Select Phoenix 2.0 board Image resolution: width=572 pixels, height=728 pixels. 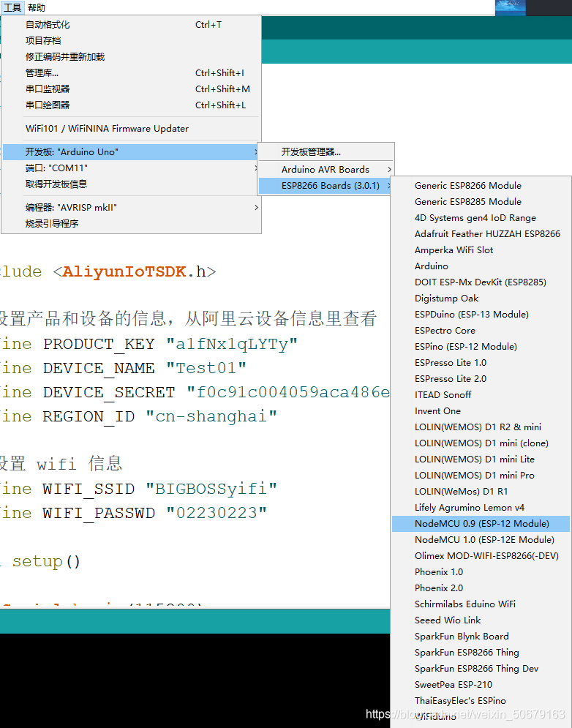tap(481, 588)
